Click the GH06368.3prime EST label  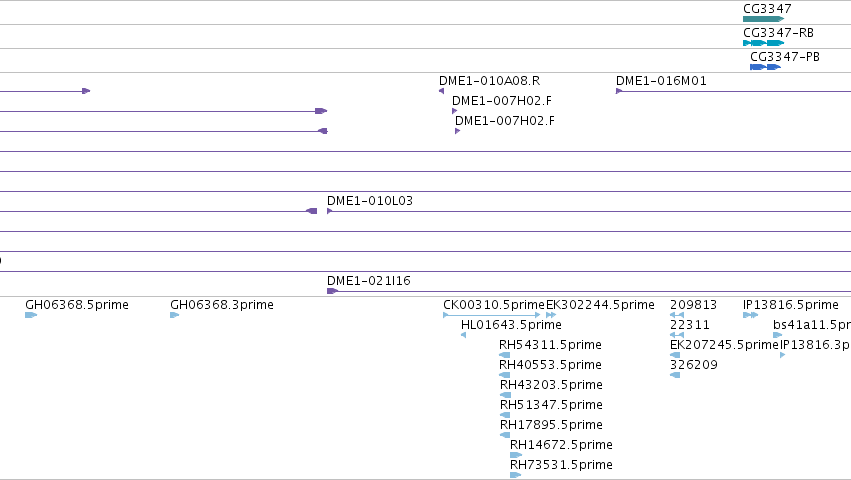[221, 305]
